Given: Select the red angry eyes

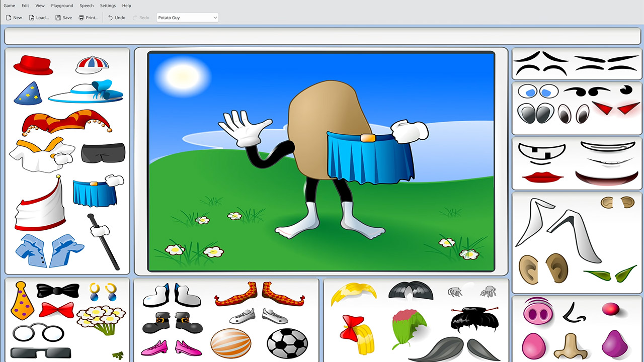Looking at the screenshot, I should 616,108.
